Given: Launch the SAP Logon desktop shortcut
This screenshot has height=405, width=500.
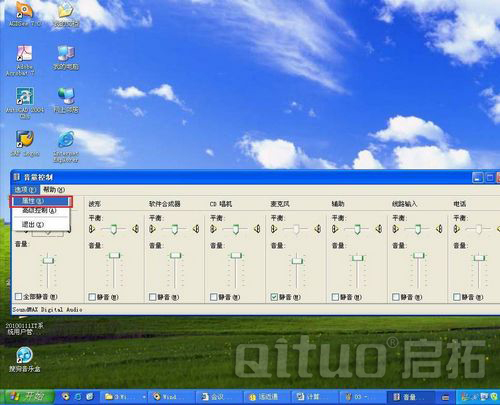Looking at the screenshot, I should pos(25,143).
